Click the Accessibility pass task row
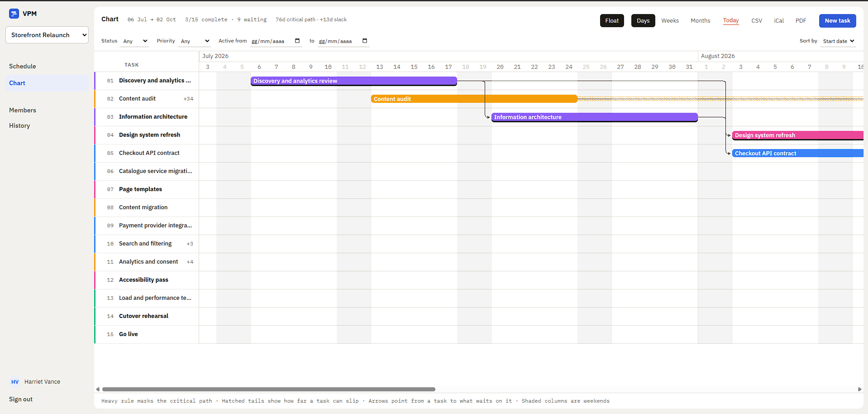Screen dimensions: 868x414 point(147,280)
